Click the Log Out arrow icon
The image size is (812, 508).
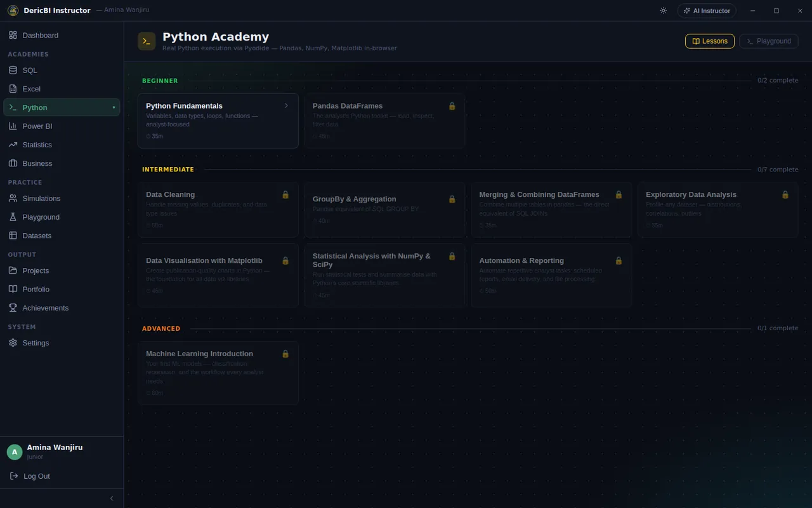14,476
